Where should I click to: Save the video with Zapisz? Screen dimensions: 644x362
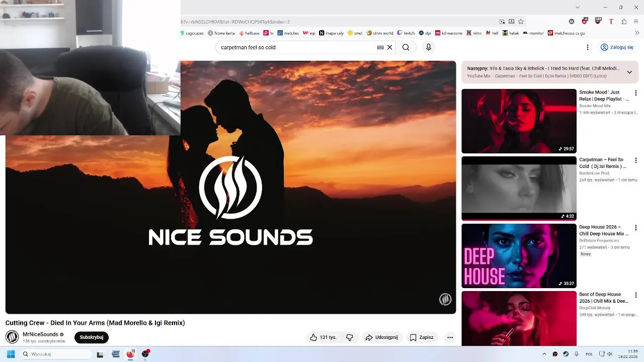[422, 337]
